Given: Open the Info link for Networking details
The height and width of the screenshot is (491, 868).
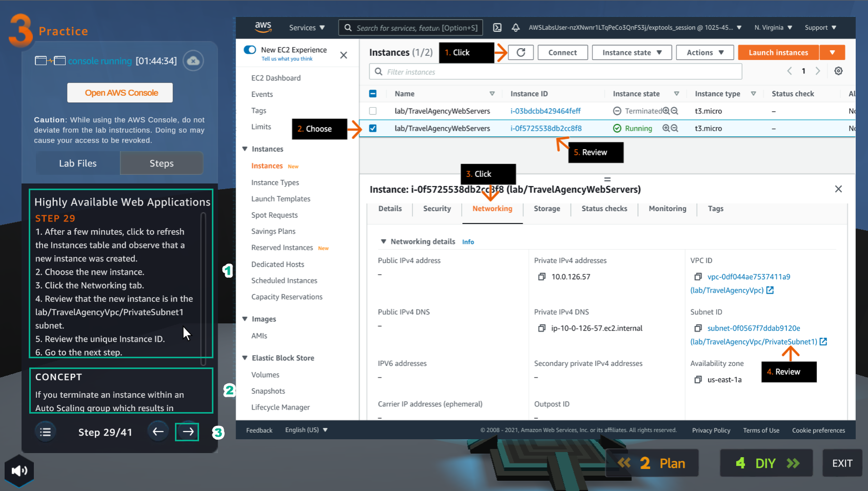Looking at the screenshot, I should click(468, 242).
